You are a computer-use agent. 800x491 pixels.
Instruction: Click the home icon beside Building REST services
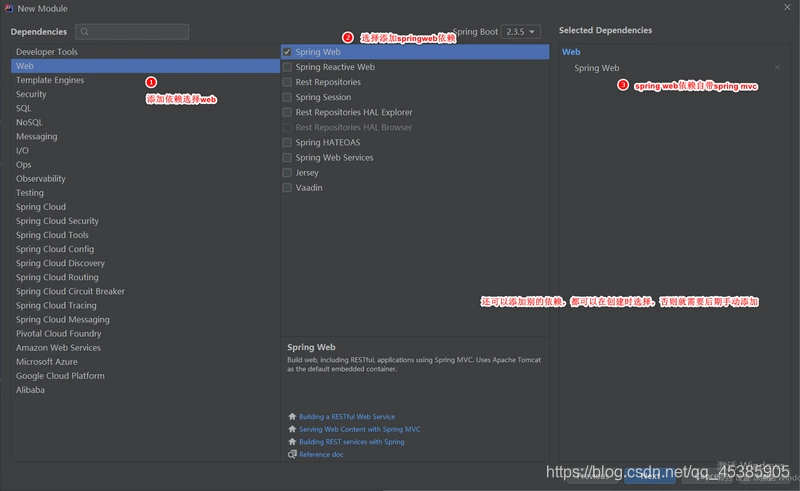click(292, 442)
